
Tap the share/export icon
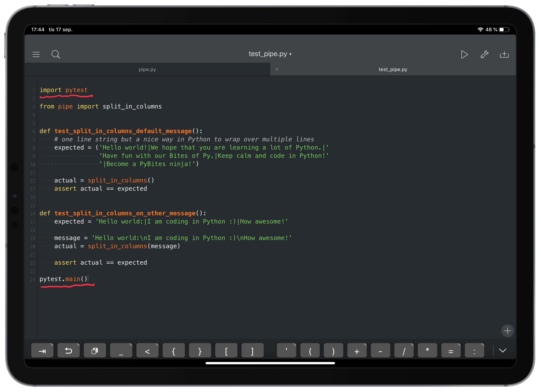click(x=504, y=54)
